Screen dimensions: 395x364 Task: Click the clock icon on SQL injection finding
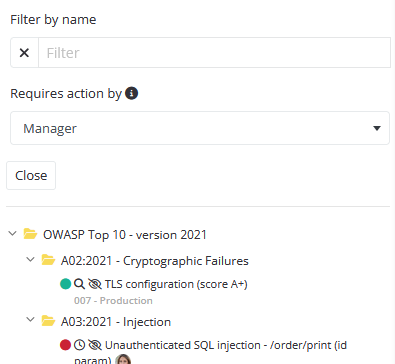[x=79, y=345]
